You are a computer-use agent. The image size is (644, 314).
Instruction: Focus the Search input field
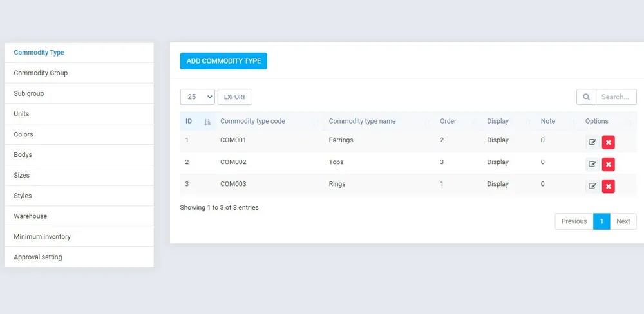point(616,97)
